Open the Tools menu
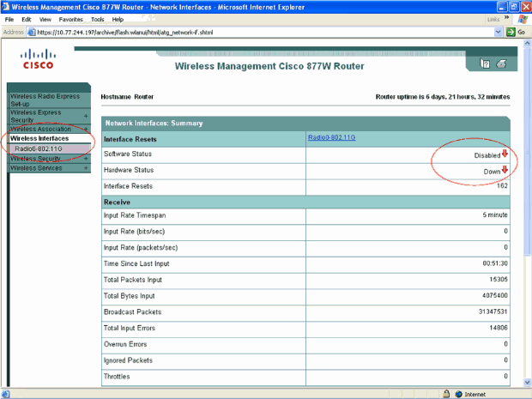The height and width of the screenshot is (399, 532). (96, 19)
